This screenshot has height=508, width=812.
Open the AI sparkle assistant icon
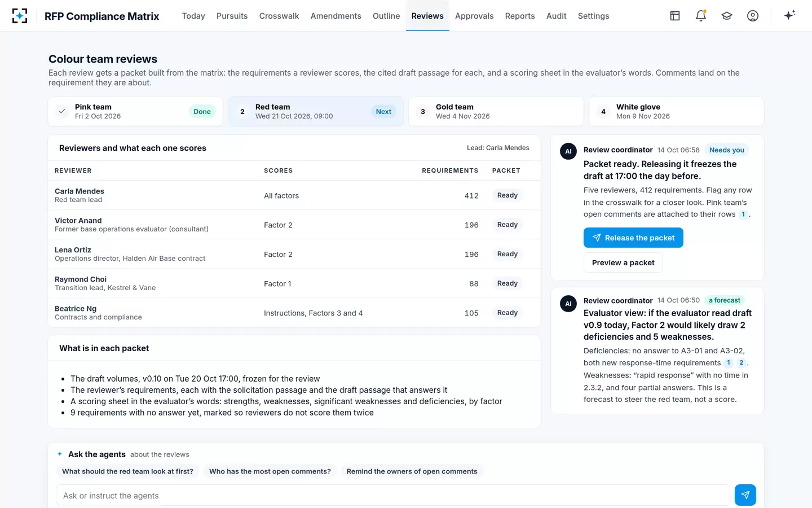(789, 15)
